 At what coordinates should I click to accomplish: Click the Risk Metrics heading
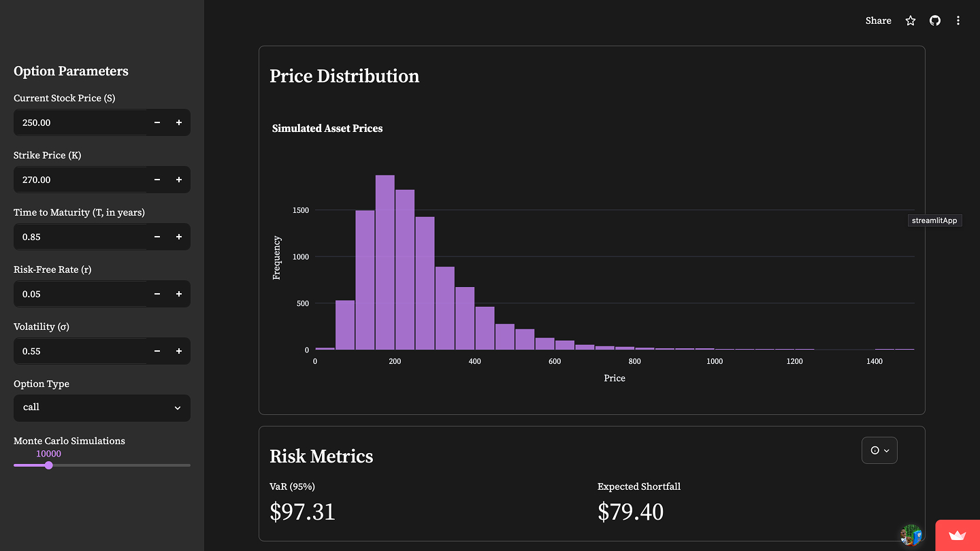pos(321,456)
